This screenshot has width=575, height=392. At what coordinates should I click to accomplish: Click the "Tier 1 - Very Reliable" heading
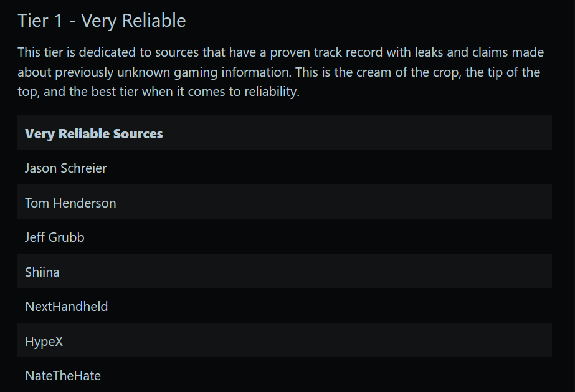(x=102, y=21)
